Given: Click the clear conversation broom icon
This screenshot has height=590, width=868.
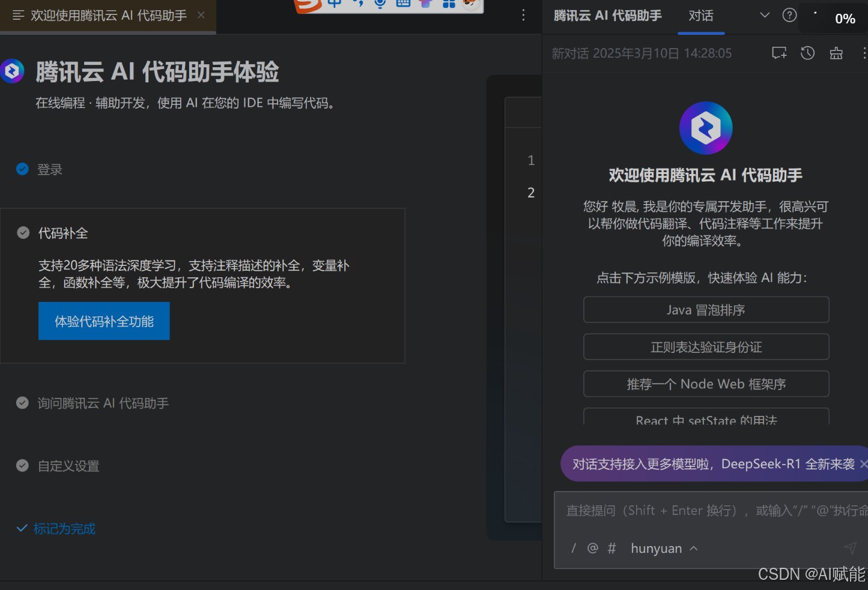Looking at the screenshot, I should click(836, 53).
